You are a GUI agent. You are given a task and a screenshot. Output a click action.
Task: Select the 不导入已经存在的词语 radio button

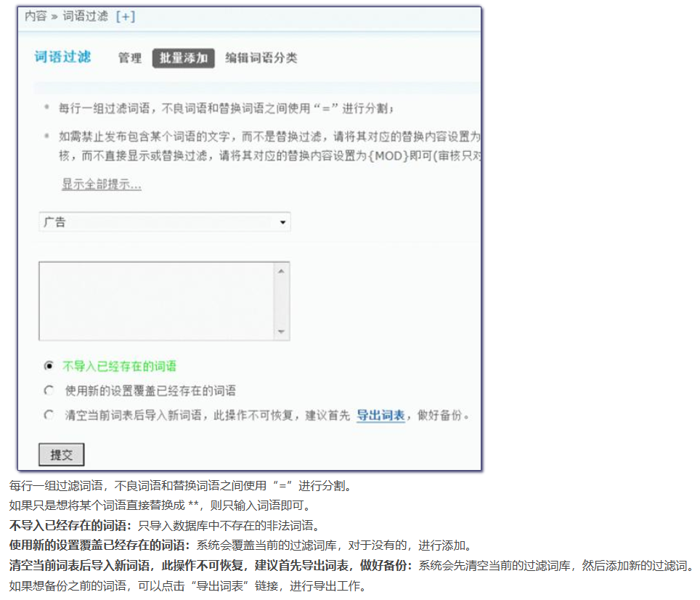click(49, 366)
